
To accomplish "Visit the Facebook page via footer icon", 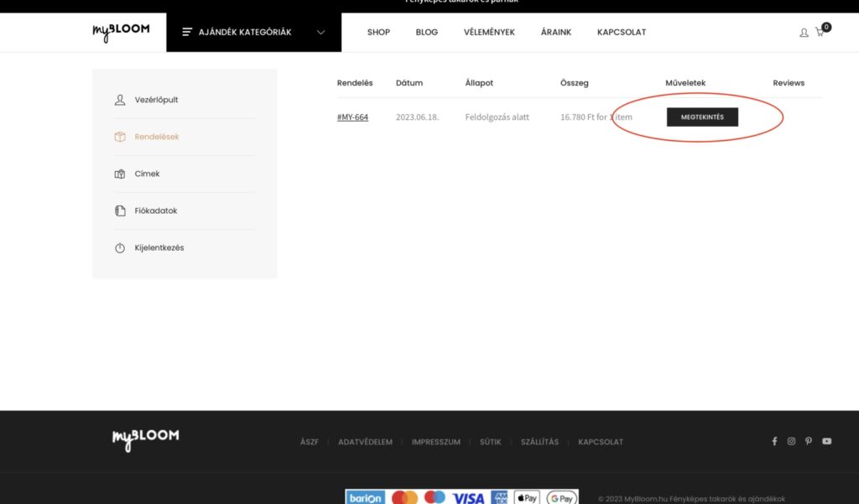I will (774, 441).
